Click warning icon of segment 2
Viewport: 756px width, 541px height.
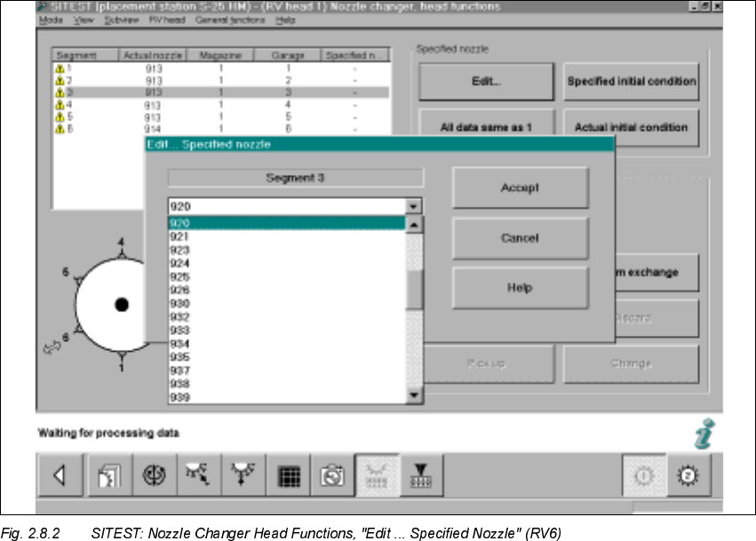pyautogui.click(x=60, y=81)
